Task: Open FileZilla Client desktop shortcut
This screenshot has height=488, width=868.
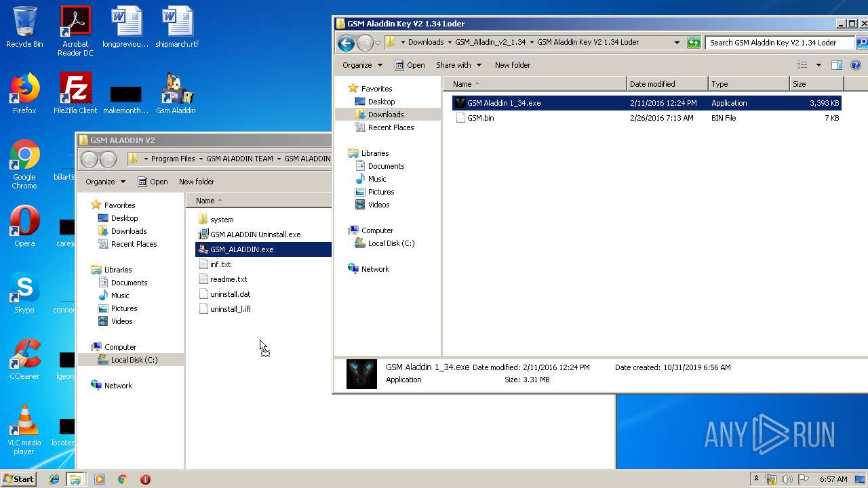Action: [75, 94]
